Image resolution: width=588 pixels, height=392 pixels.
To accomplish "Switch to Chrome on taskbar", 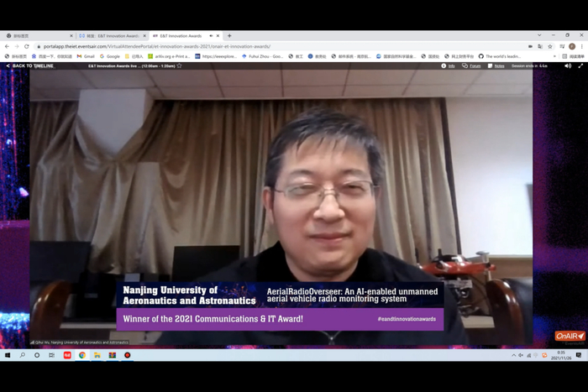I will pos(82,355).
